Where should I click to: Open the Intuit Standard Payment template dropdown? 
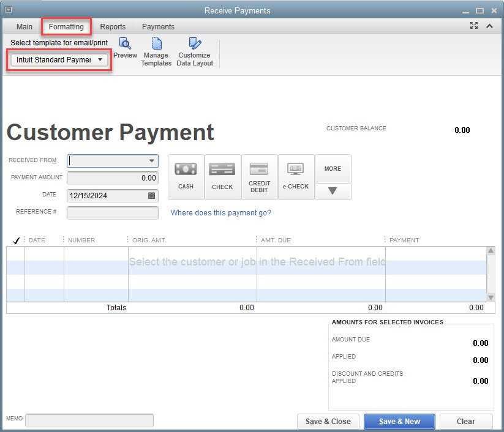tap(59, 60)
